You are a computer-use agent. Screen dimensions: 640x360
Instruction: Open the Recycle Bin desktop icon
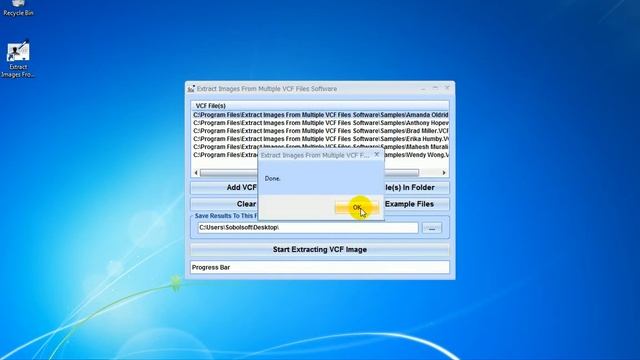(x=18, y=8)
